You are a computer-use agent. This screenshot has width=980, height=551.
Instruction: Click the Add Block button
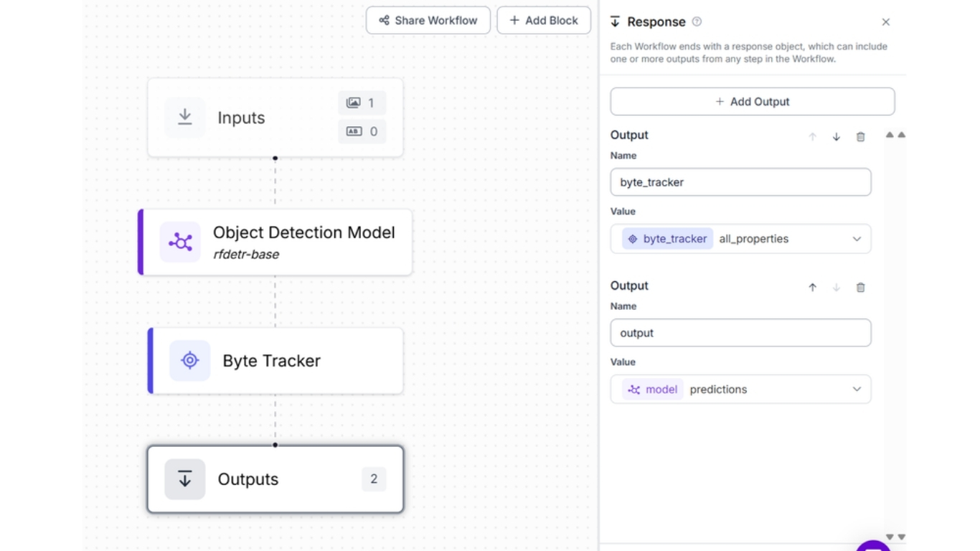543,20
